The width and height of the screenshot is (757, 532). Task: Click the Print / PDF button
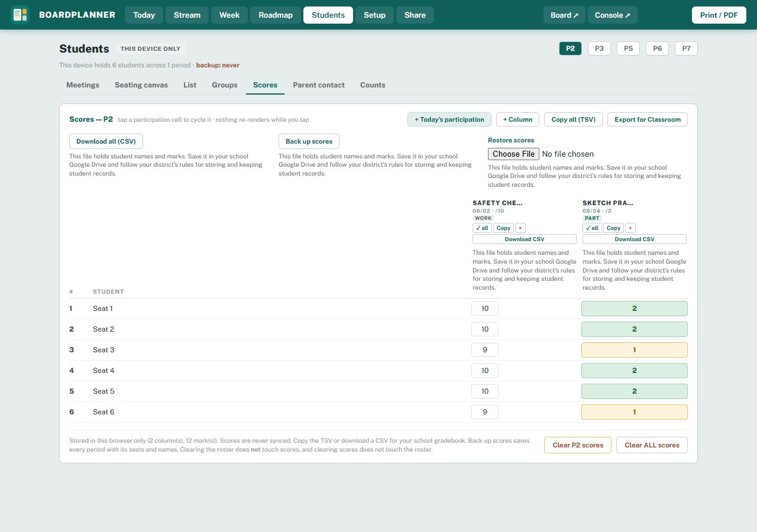point(719,15)
